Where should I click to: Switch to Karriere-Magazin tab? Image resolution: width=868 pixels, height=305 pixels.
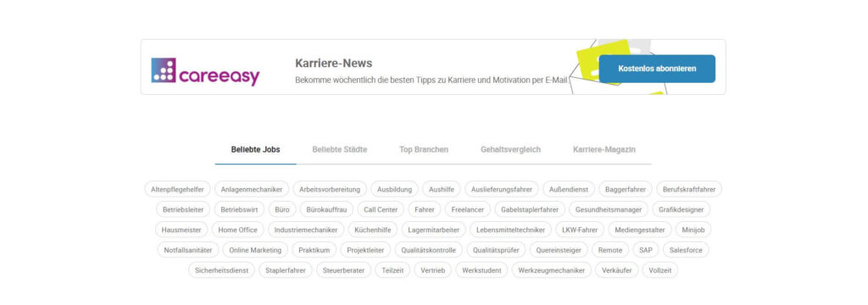point(604,149)
